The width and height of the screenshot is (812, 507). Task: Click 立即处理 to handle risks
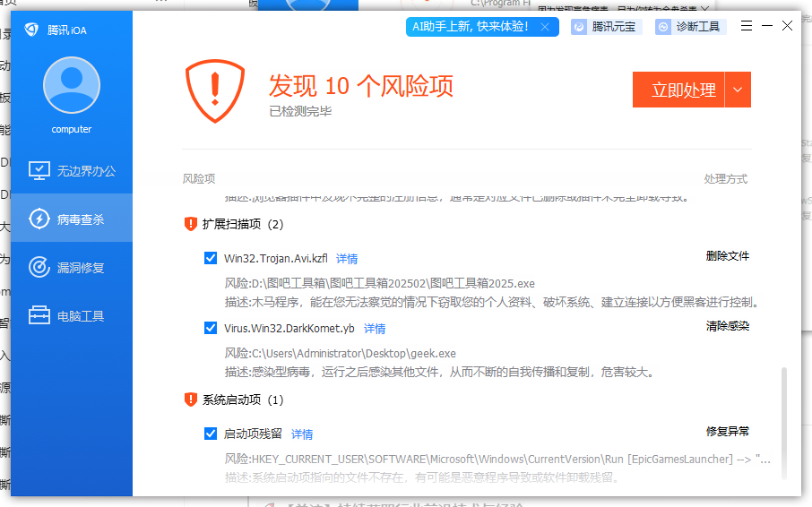pyautogui.click(x=678, y=90)
